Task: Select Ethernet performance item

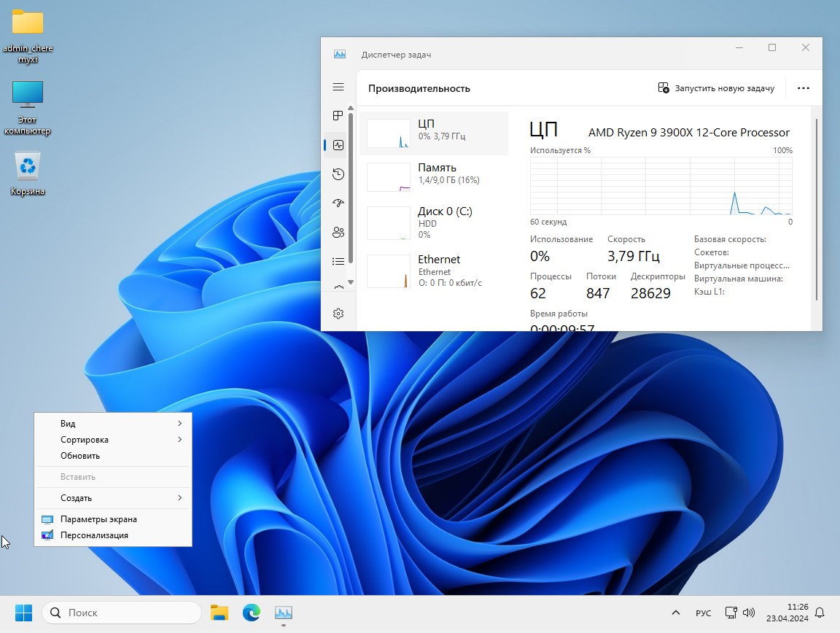Action: 434,271
